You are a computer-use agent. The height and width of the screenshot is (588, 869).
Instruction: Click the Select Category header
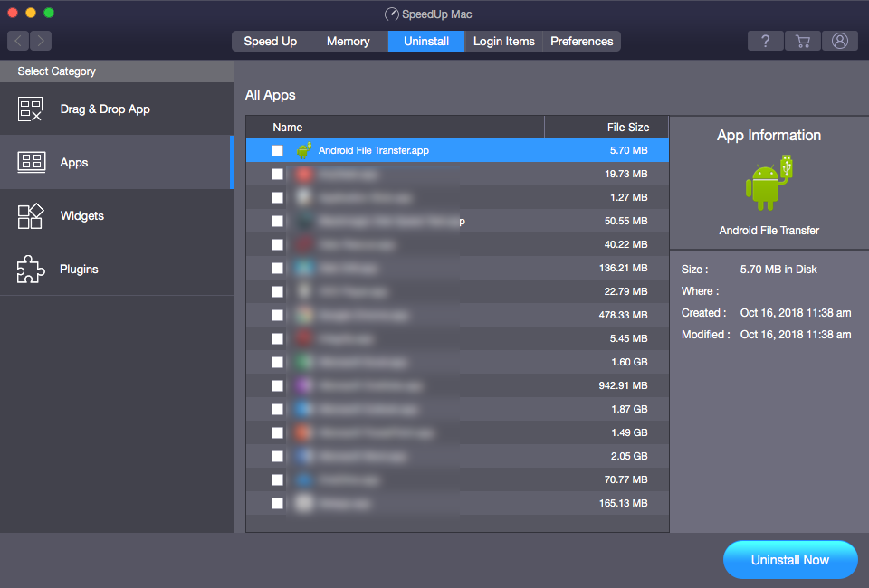coord(56,71)
